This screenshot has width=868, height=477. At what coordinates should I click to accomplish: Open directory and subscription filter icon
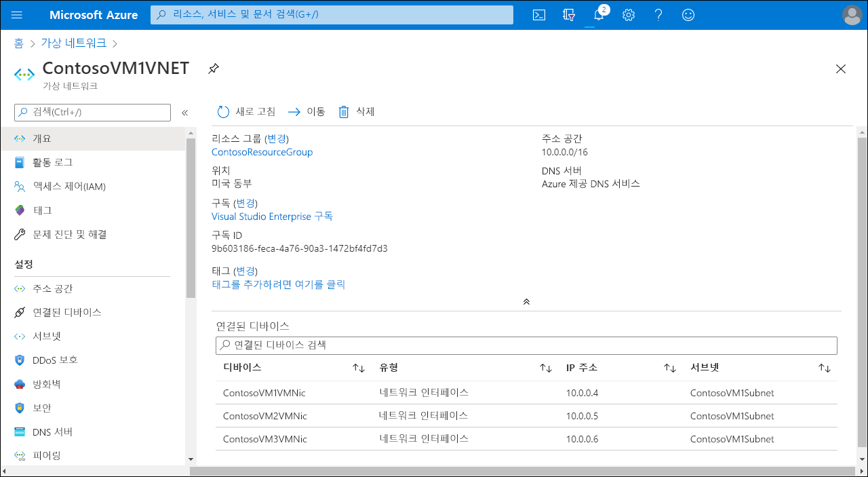[x=569, y=15]
